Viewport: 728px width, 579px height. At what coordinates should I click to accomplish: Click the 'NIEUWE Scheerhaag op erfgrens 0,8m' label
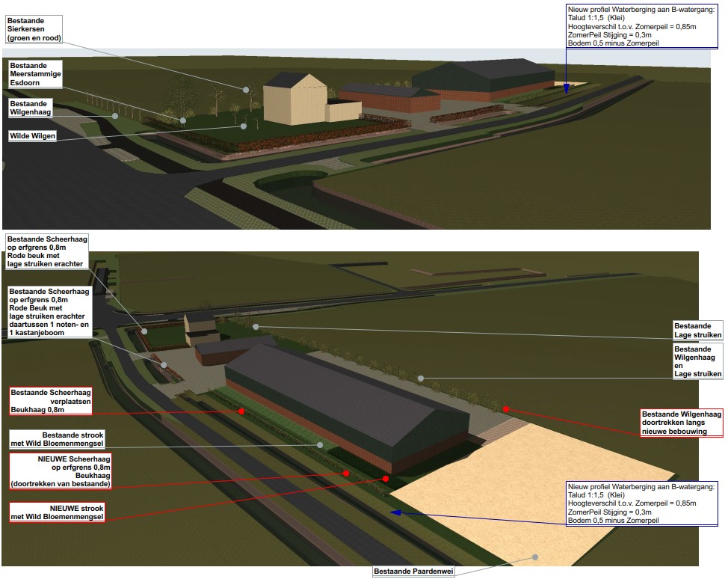pos(61,471)
